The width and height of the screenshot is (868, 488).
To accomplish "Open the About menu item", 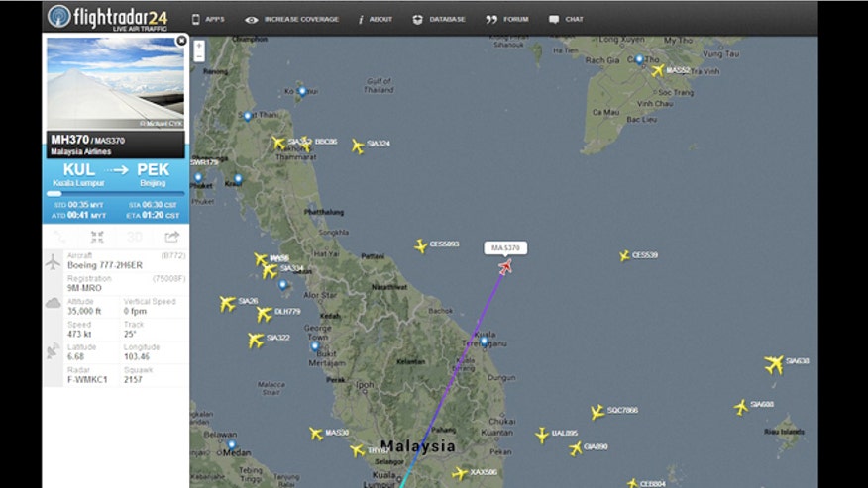I will [376, 20].
